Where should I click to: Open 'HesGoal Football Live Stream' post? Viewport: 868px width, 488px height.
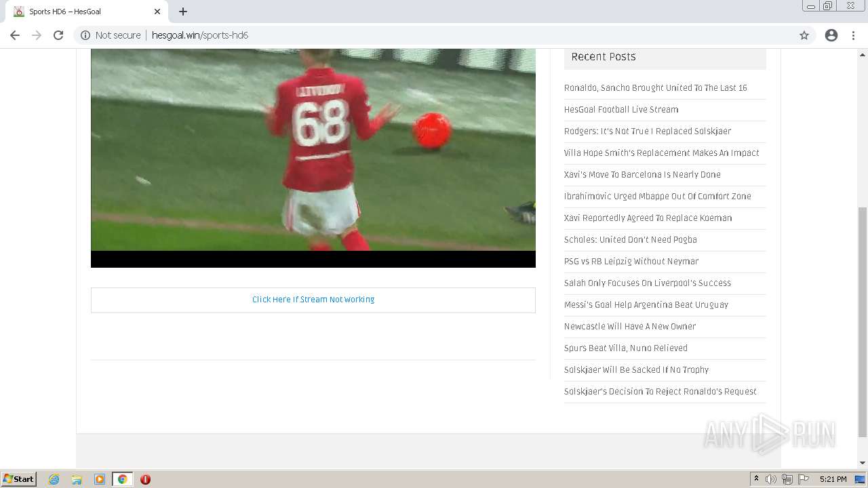(x=621, y=110)
